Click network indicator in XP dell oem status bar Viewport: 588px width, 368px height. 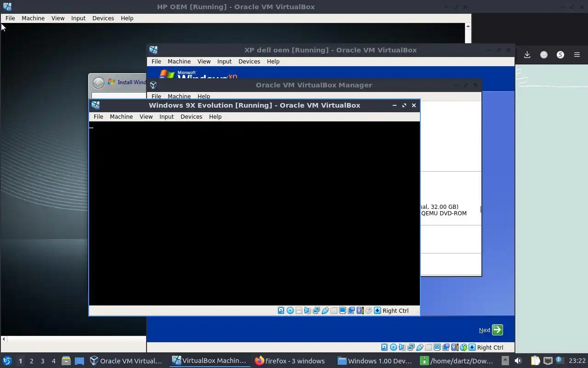(x=411, y=347)
